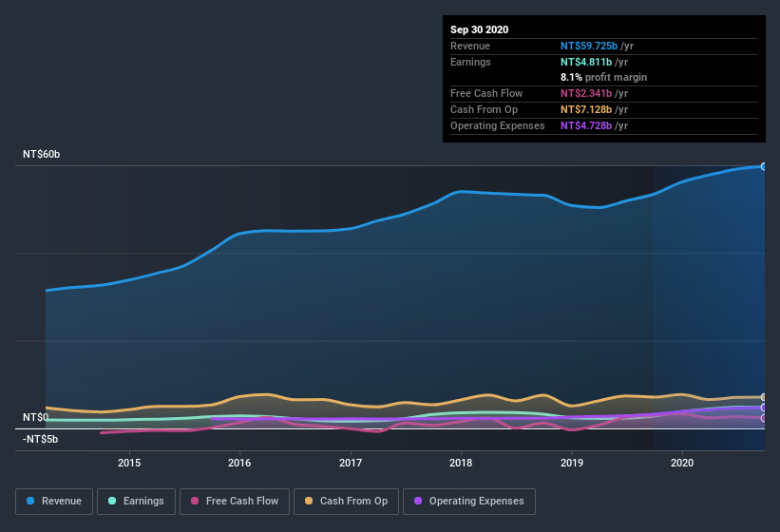Viewport: 780px width, 532px height.
Task: Click the 2017 x-axis year label
Action: [x=351, y=463]
